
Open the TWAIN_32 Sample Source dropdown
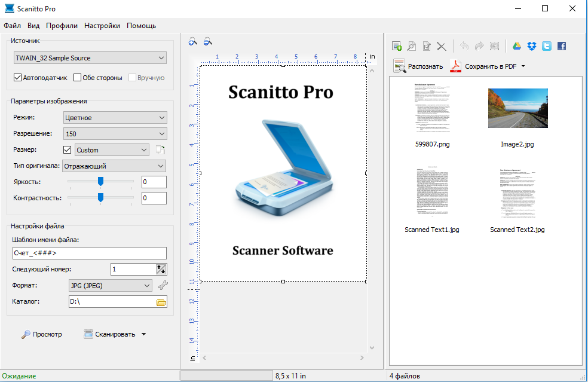click(x=90, y=58)
